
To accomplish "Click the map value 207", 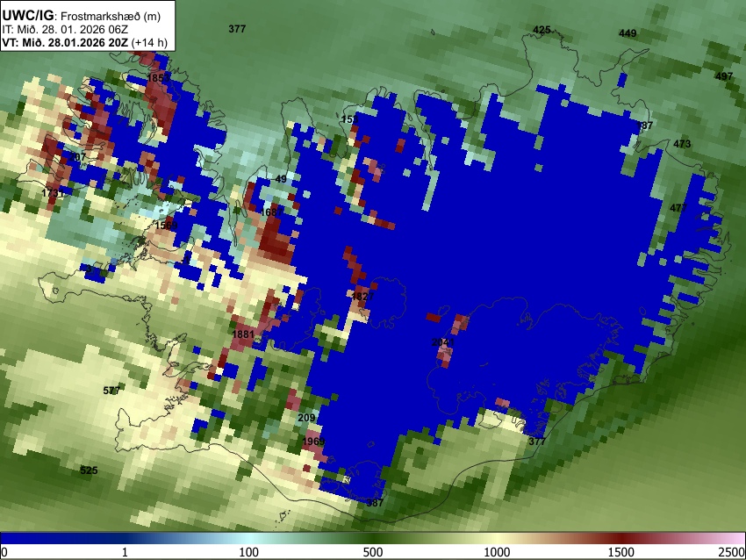I will (77, 157).
